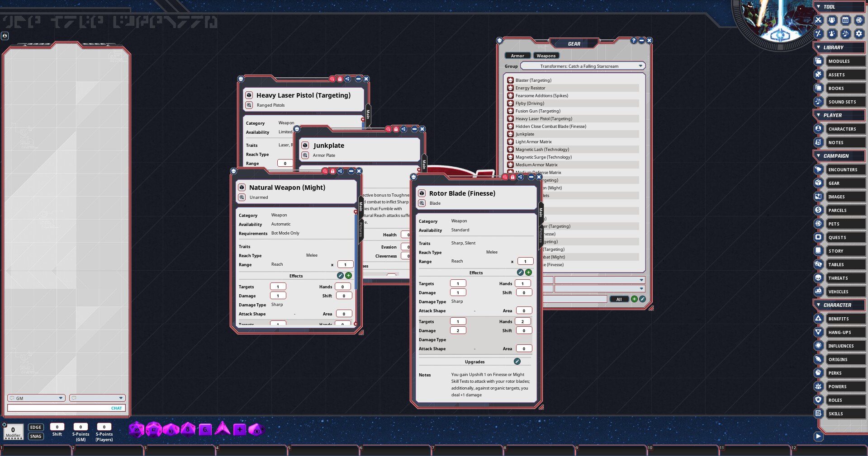Select the Armor filter tab
The width and height of the screenshot is (868, 456).
517,56
